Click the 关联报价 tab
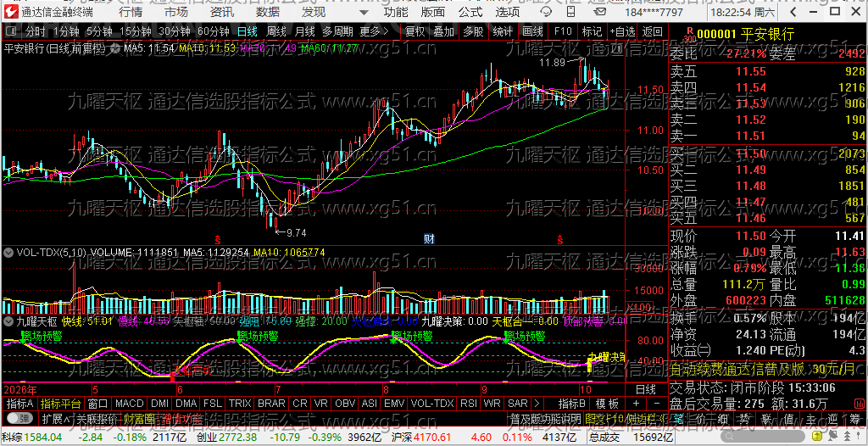This screenshot has width=868, height=446. [x=97, y=418]
